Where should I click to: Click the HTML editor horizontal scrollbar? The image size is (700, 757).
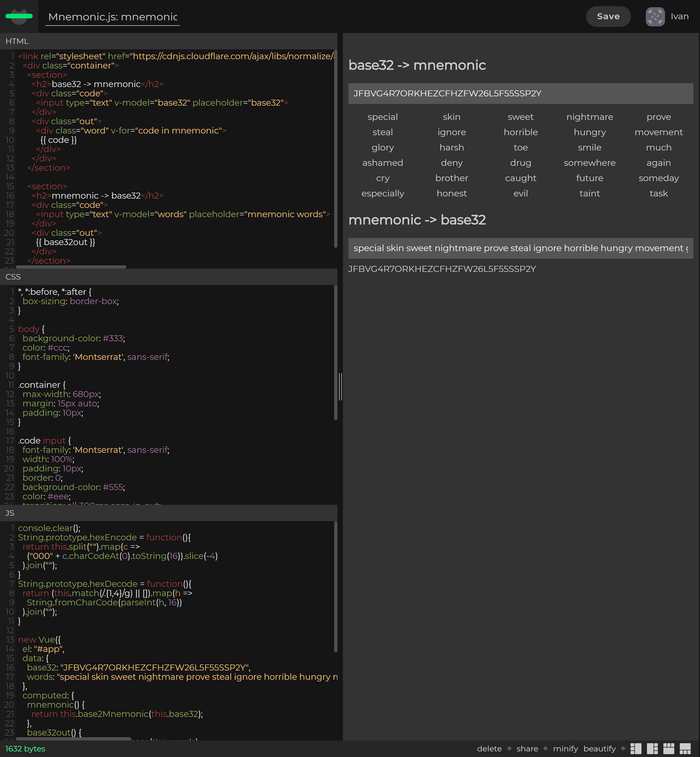pyautogui.click(x=71, y=267)
